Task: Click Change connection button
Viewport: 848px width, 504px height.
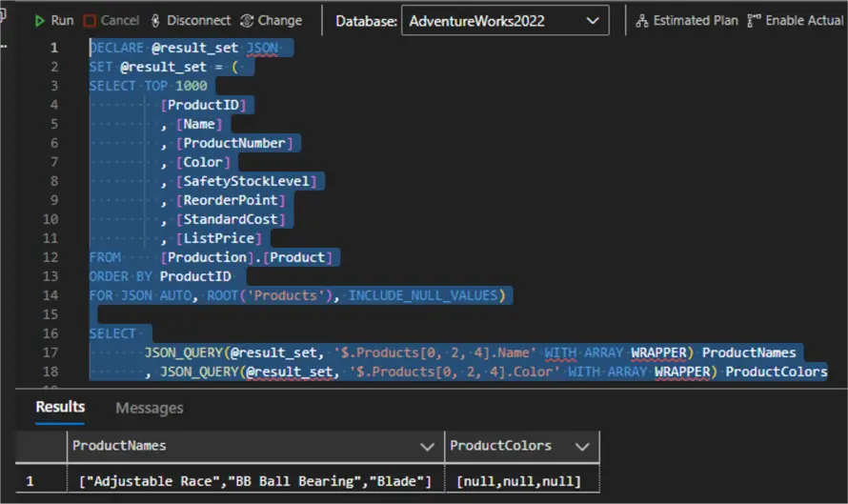Action: pos(271,21)
